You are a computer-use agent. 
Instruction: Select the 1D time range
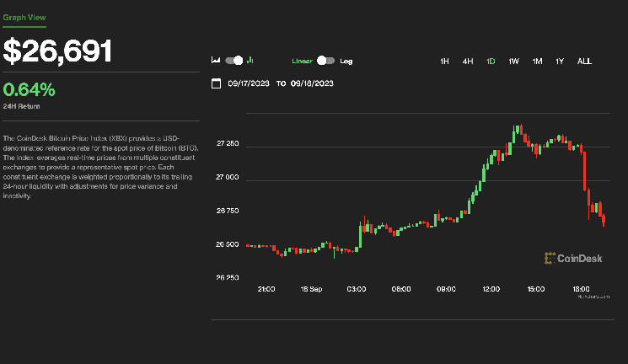pyautogui.click(x=490, y=61)
